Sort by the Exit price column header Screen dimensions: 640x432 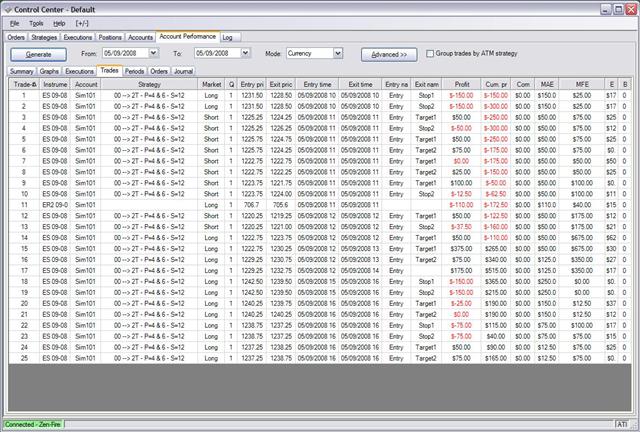pos(281,84)
